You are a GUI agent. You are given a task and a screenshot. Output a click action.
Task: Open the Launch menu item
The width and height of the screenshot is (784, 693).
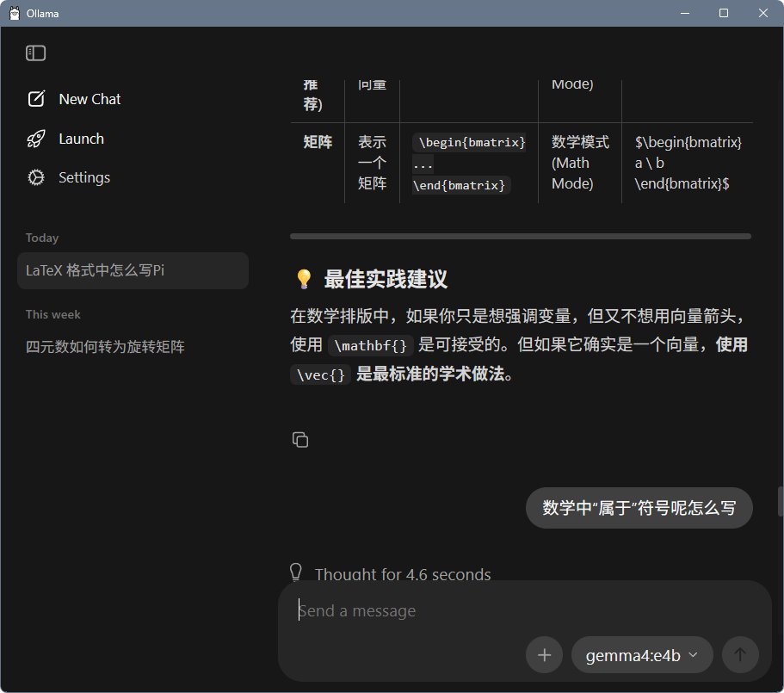click(81, 139)
